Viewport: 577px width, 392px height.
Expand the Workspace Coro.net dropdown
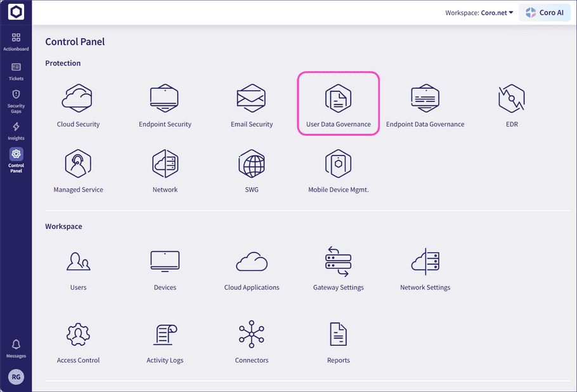click(479, 12)
